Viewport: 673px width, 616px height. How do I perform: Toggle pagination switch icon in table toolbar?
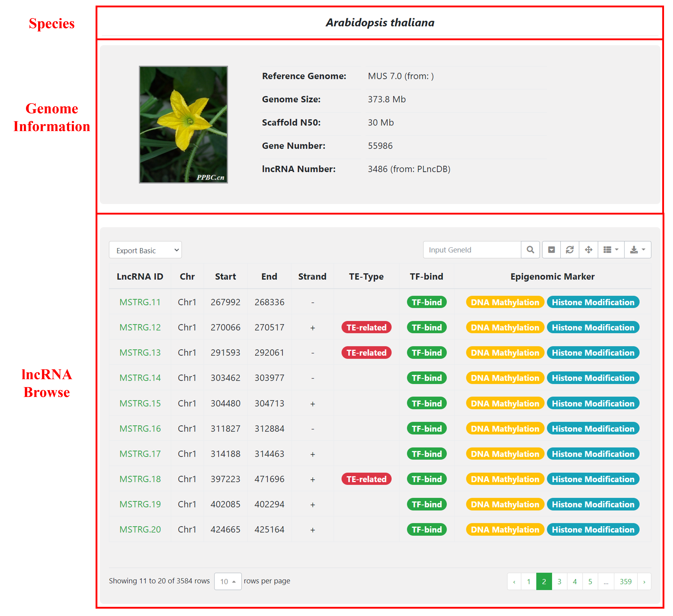551,250
